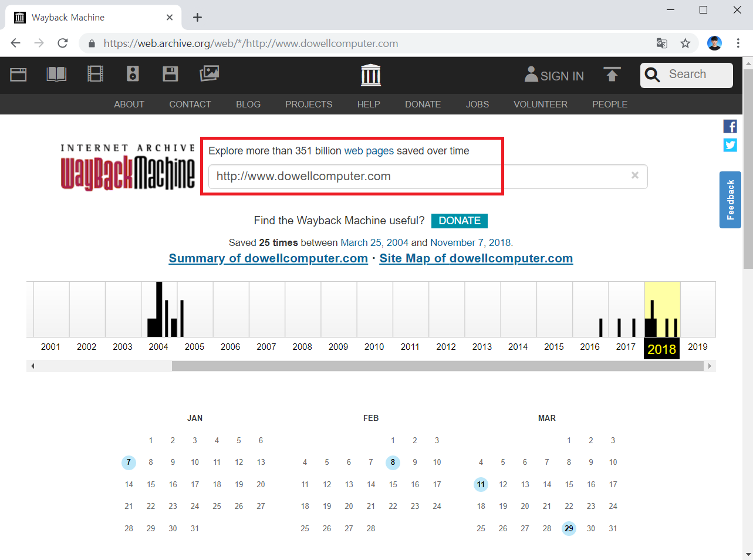Clear the URL field with X

coord(635,176)
